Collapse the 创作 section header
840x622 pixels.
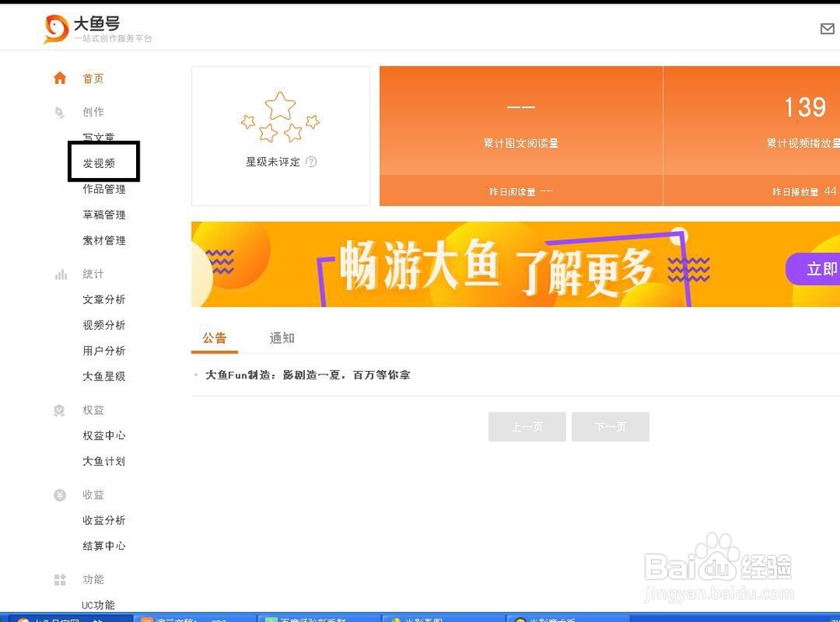pos(93,112)
